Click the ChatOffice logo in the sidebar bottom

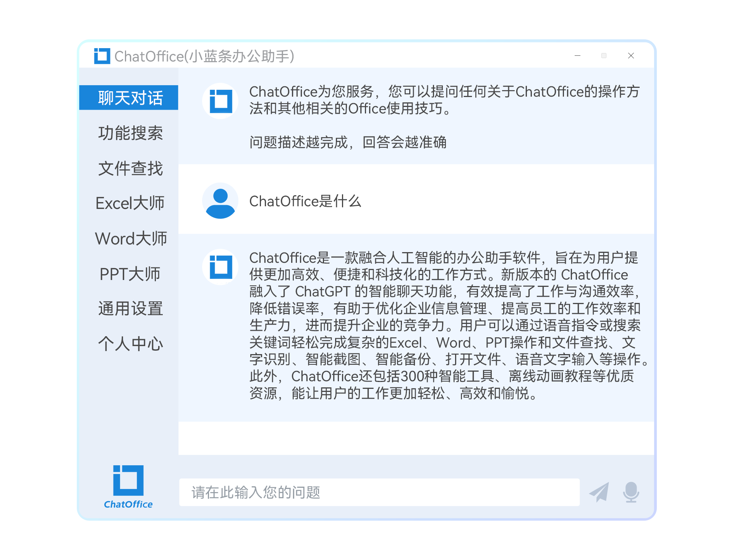[x=128, y=487]
